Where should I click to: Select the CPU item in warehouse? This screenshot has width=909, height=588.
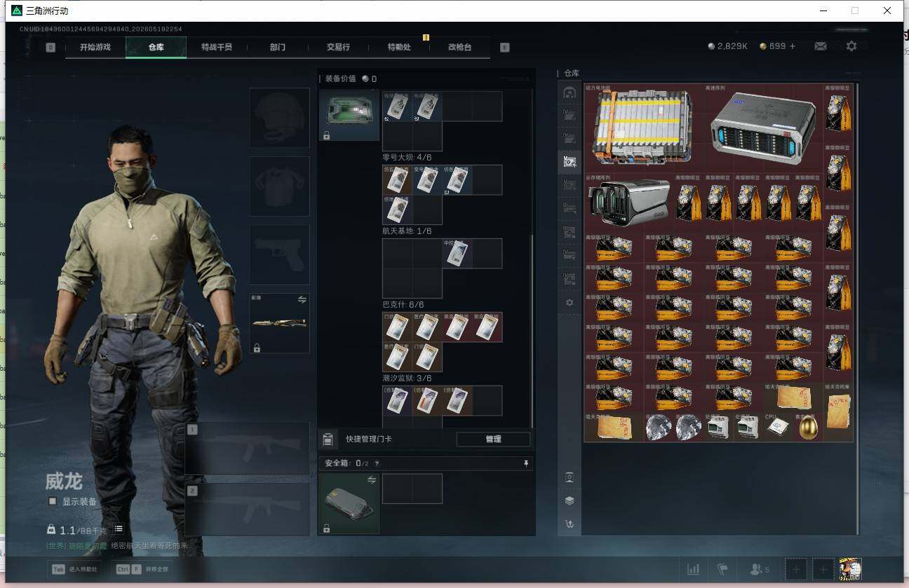pyautogui.click(x=779, y=426)
